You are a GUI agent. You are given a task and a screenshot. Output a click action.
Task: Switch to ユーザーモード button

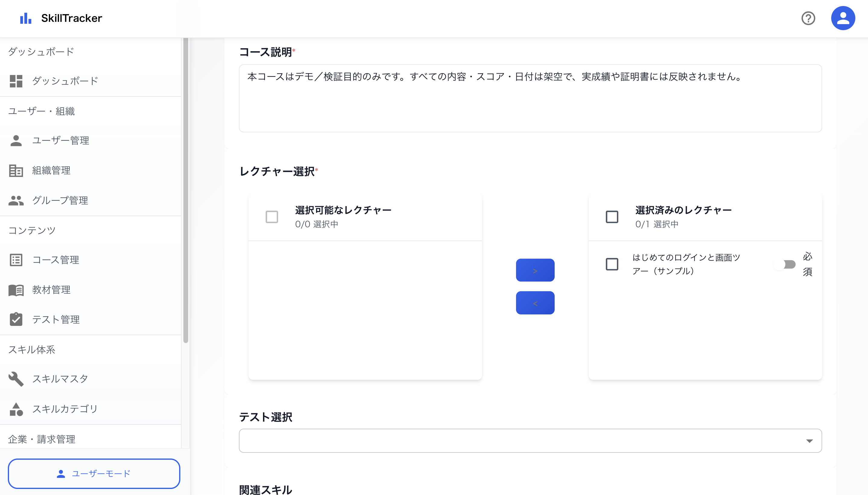[x=94, y=474]
